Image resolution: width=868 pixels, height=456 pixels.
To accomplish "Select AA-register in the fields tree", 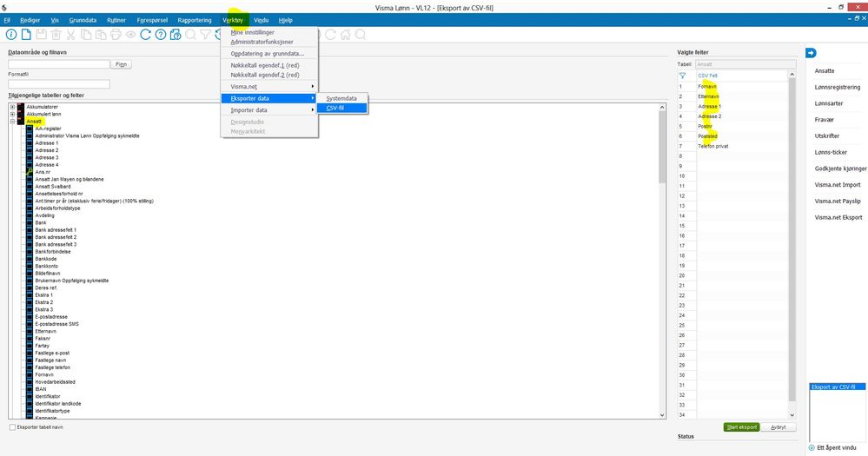I will [x=48, y=129].
